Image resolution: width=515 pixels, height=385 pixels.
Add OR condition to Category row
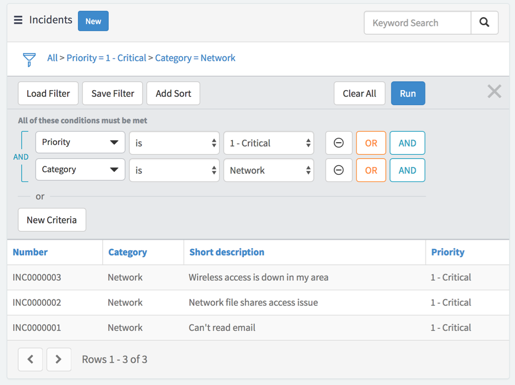[371, 170]
